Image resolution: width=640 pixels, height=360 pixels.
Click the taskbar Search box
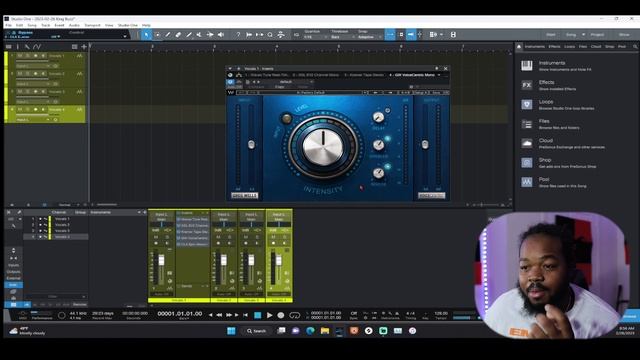point(256,331)
